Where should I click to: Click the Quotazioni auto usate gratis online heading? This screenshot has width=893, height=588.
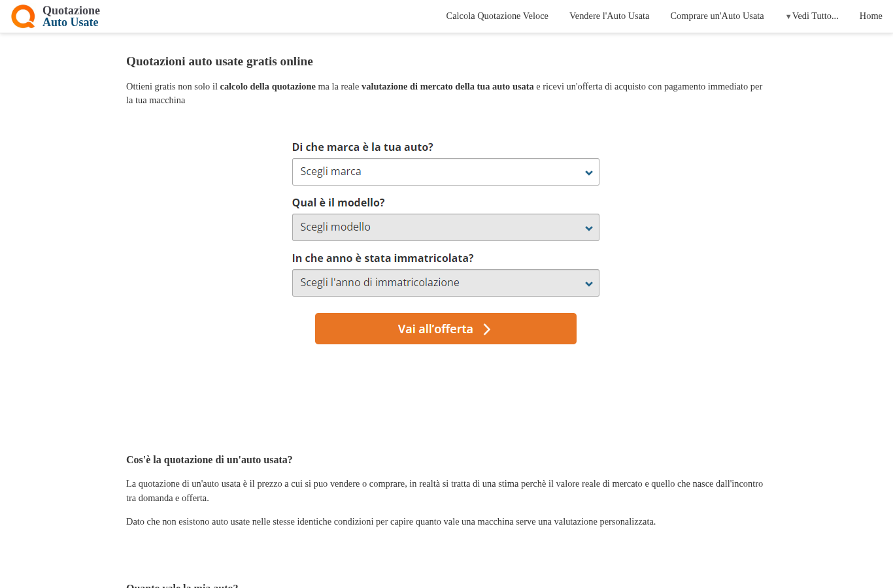click(220, 61)
